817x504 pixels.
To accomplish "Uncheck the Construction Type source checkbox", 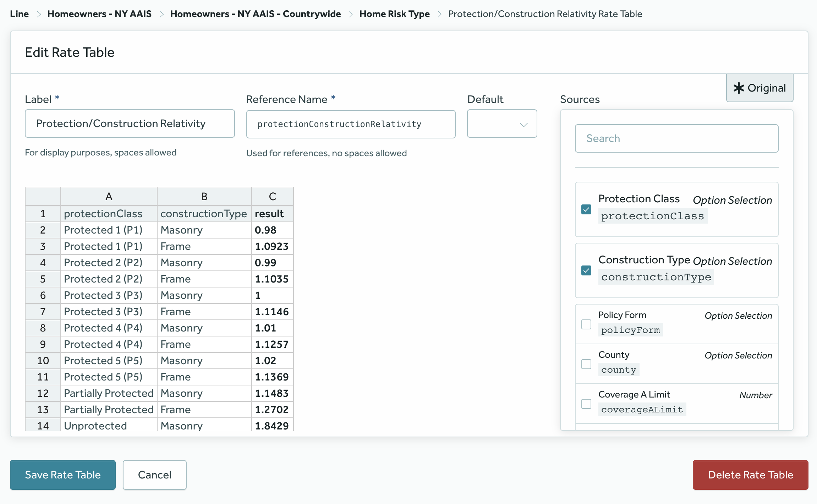I will point(586,270).
